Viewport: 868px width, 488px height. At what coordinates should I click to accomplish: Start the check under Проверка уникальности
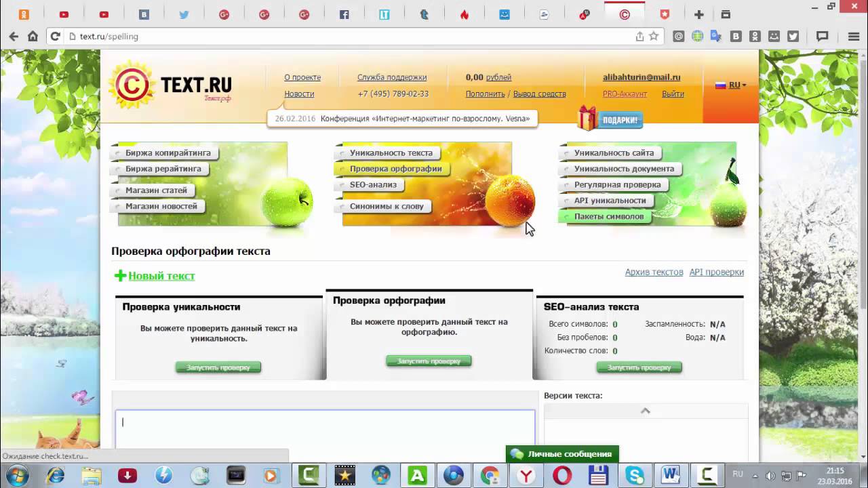tap(218, 367)
